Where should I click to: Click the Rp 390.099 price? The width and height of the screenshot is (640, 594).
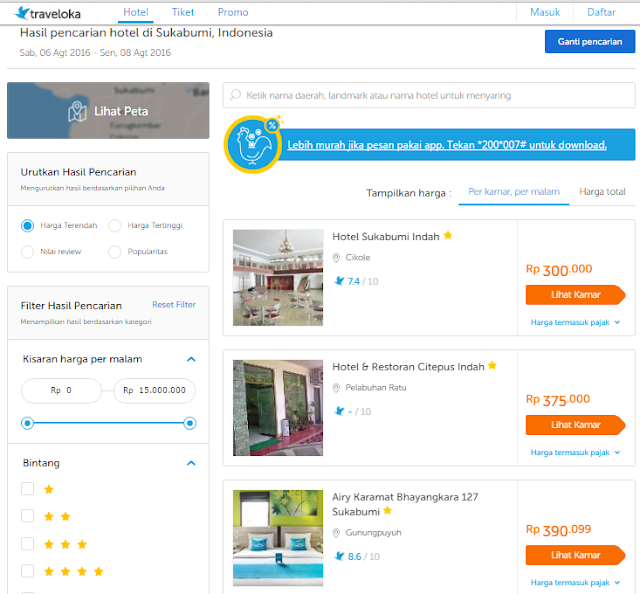click(x=558, y=530)
